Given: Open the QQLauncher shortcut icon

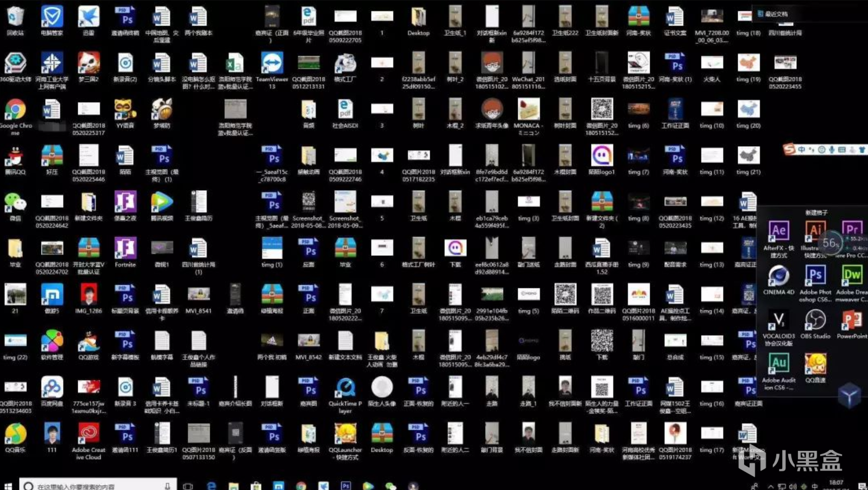Looking at the screenshot, I should coord(345,441).
